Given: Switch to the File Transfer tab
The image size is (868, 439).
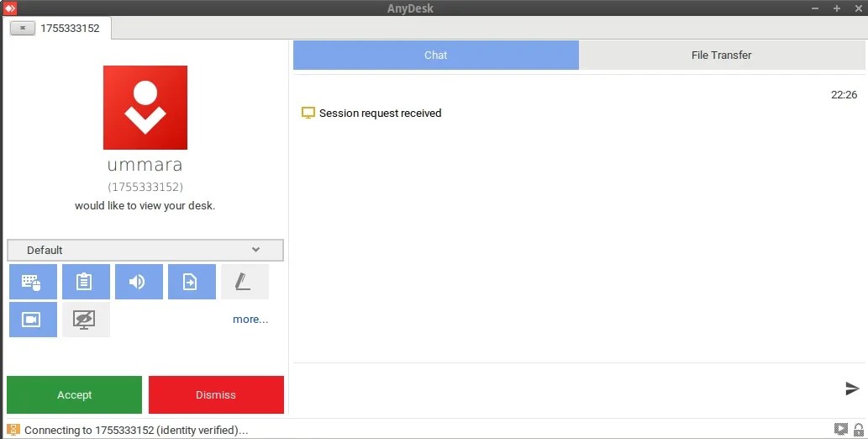Looking at the screenshot, I should point(722,55).
